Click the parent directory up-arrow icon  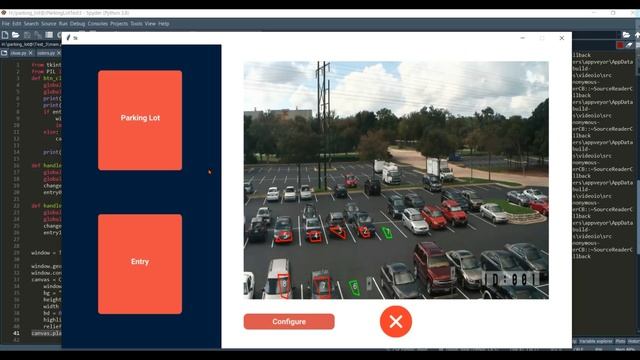[x=637, y=35]
